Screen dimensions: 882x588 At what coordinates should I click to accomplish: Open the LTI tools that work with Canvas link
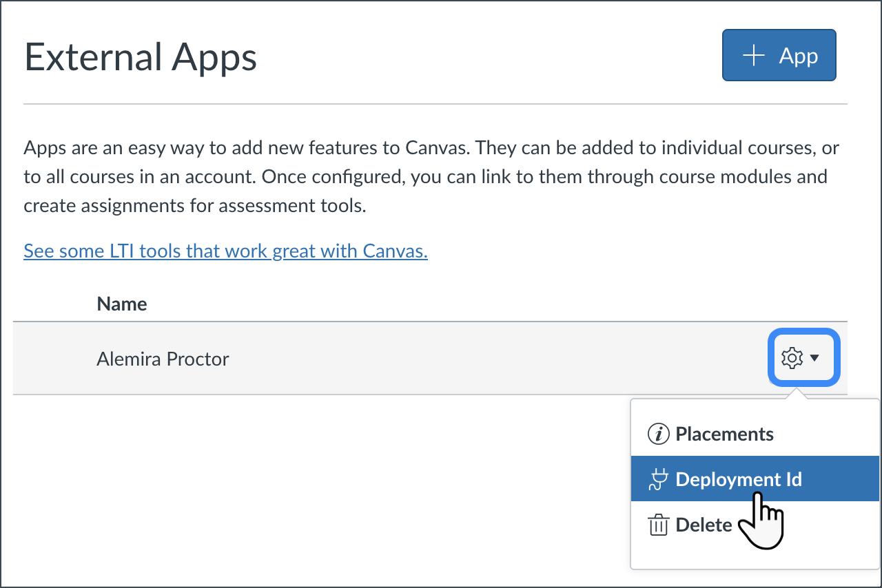click(225, 251)
